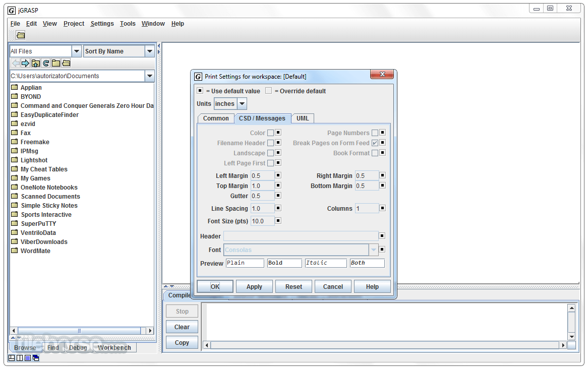Switch to the Debug tab
Image resolution: width=588 pixels, height=369 pixels.
pos(78,348)
